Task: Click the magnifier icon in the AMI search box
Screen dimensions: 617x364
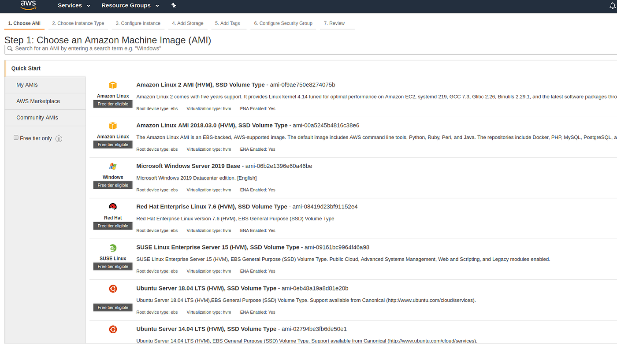Action: (10, 48)
